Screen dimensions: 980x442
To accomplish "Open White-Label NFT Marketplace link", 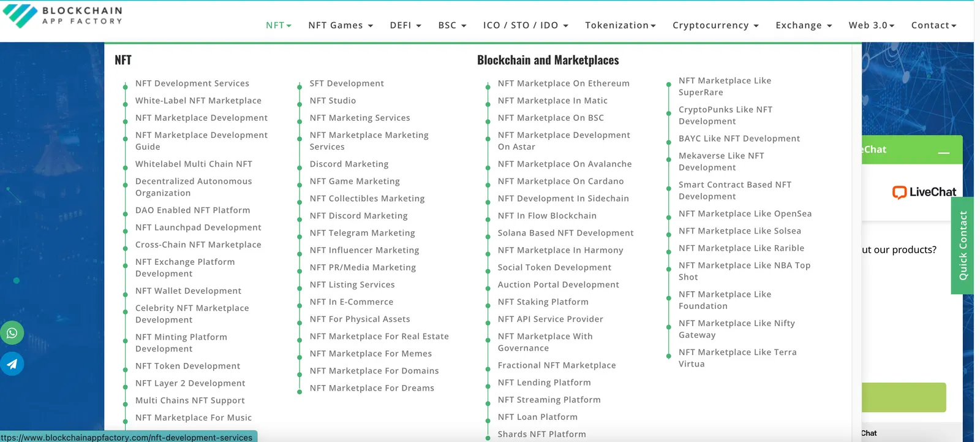I will [198, 101].
